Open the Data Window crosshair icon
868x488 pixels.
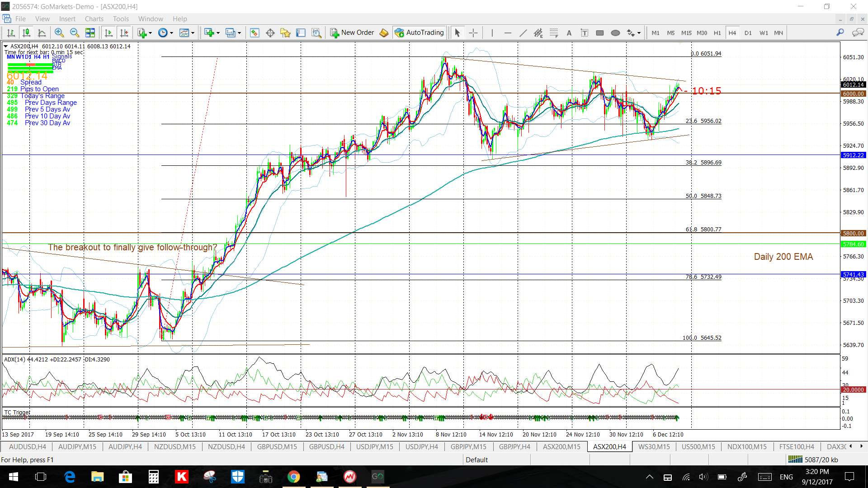tap(270, 33)
